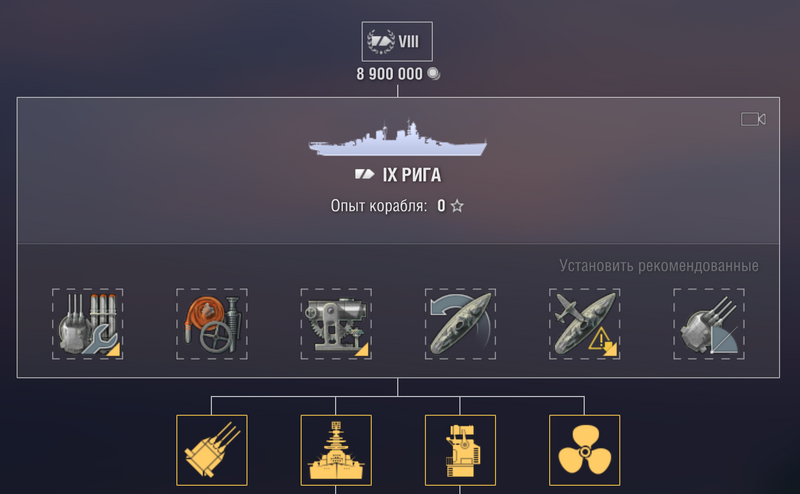
Task: Select the aircraft detection concealment upgrade slot
Action: 585,324
